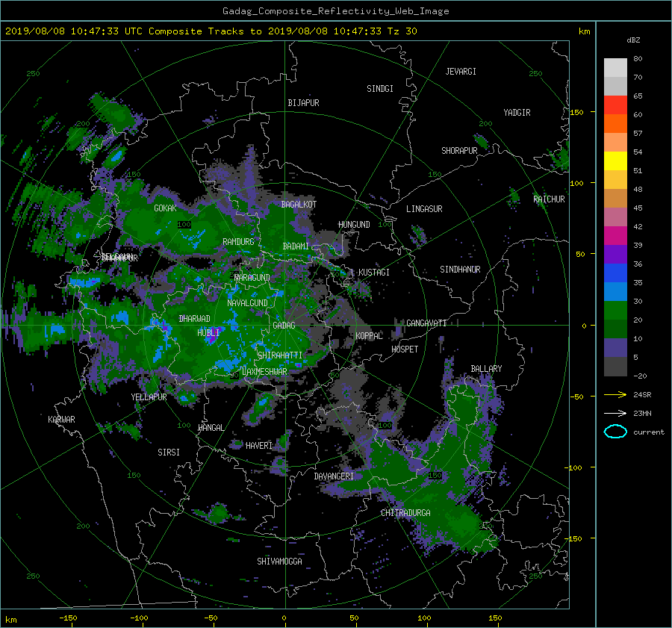The height and width of the screenshot is (628, 672).
Task: Click the YADGIR city label
Action: [x=517, y=113]
